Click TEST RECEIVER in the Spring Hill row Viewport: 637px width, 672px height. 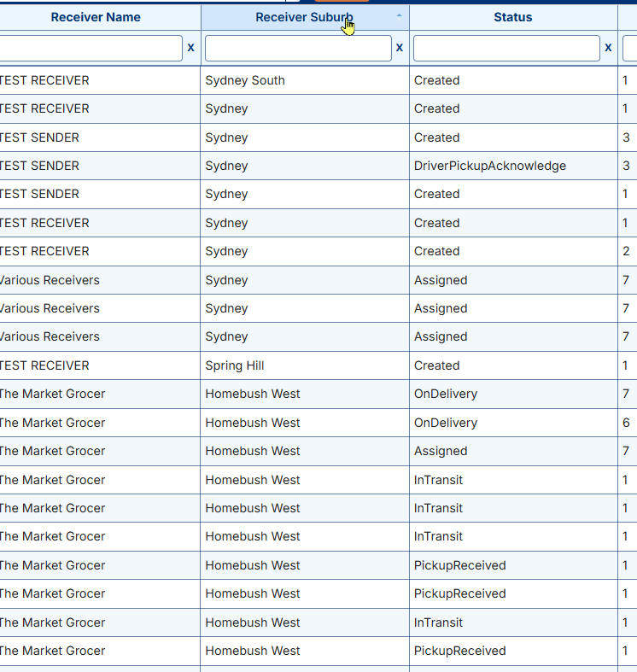(44, 365)
